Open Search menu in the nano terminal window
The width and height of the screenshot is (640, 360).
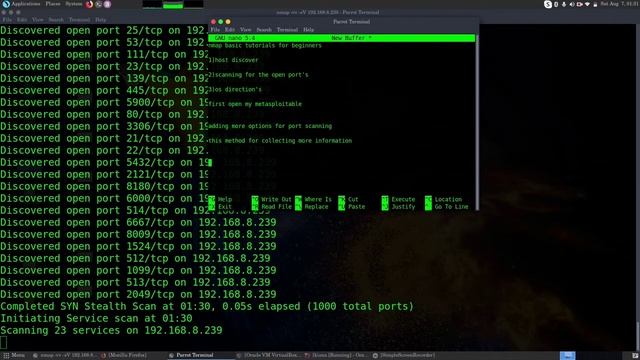264,30
